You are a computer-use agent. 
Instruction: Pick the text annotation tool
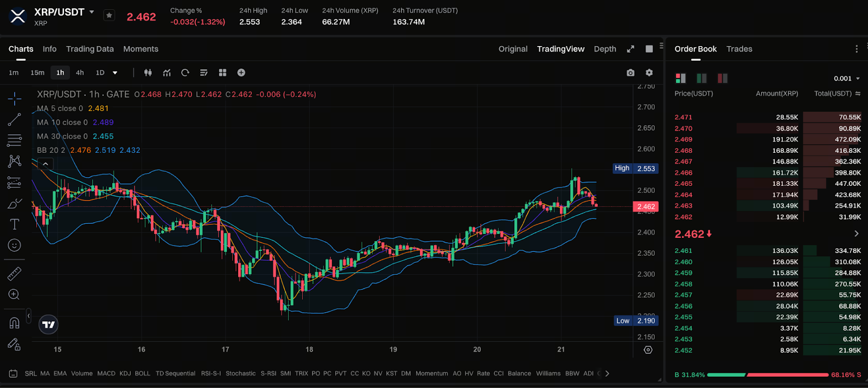click(14, 224)
